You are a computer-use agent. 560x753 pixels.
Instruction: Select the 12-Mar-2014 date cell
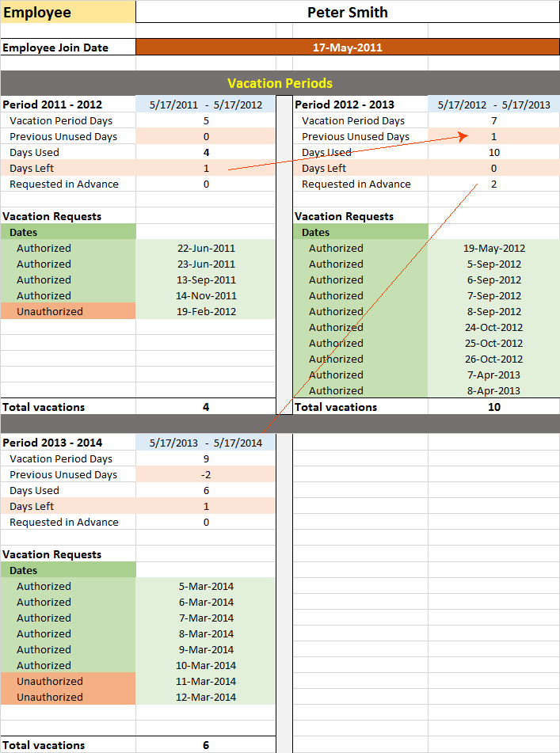click(206, 697)
